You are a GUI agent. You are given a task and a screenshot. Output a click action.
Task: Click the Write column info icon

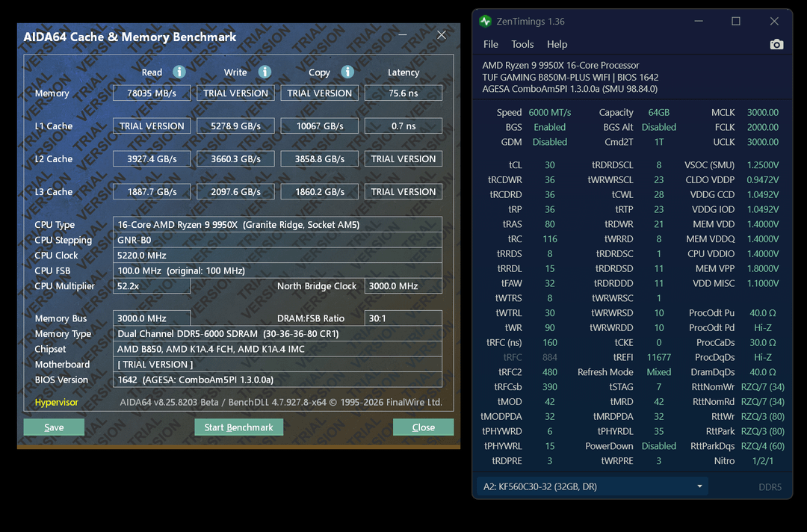pyautogui.click(x=265, y=72)
